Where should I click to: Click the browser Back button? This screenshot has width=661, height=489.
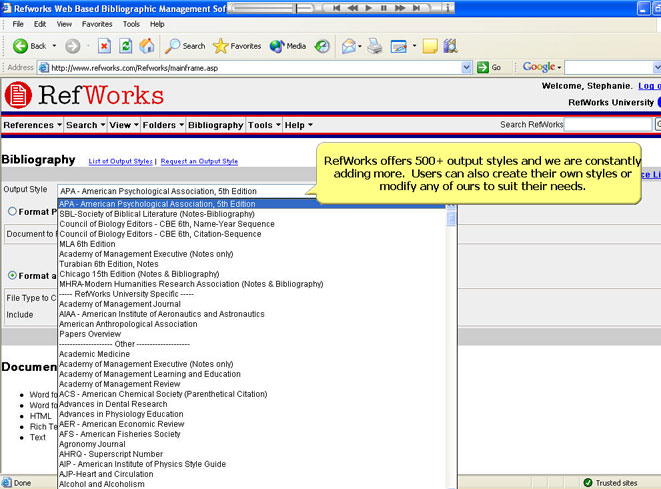point(29,46)
